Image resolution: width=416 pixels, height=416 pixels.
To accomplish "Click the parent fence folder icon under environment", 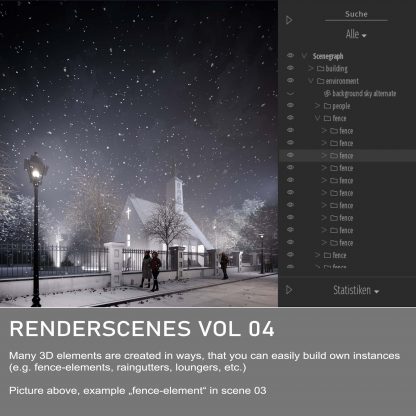I will 327,118.
